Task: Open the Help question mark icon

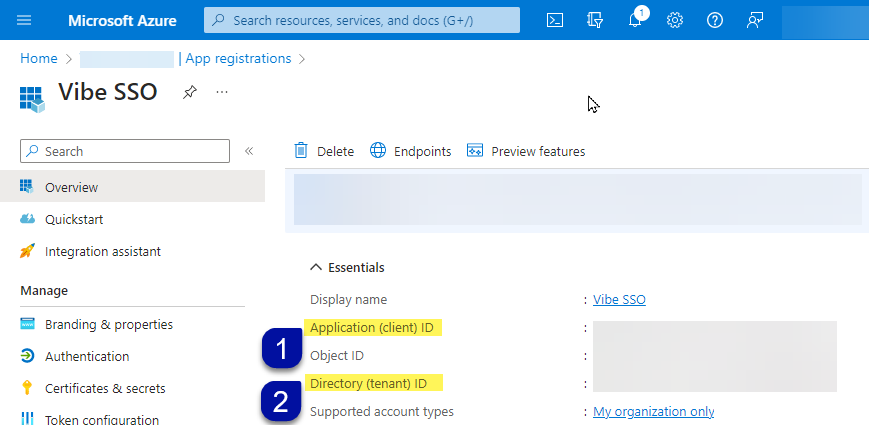Action: point(715,21)
